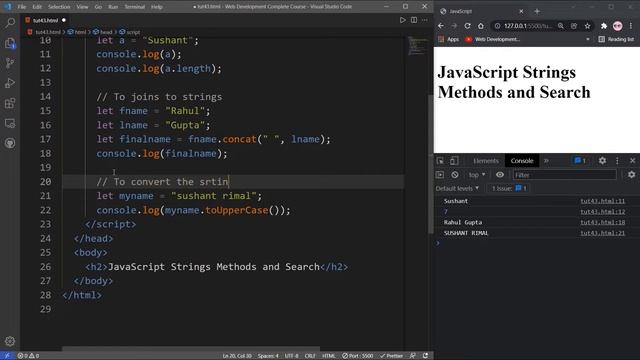Go back in the Chrome browser

(441, 26)
